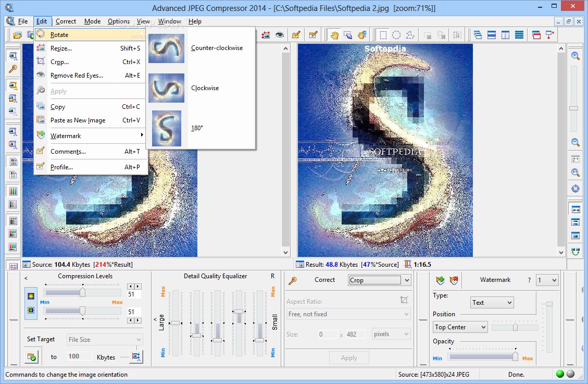This screenshot has height=384, width=588.
Task: Click the crop height field showing 482
Action: point(355,334)
